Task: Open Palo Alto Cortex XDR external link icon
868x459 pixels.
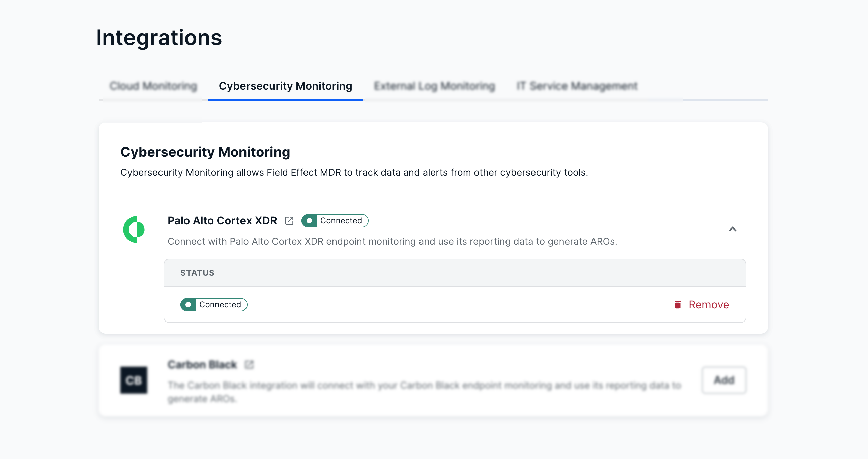Action: [289, 221]
